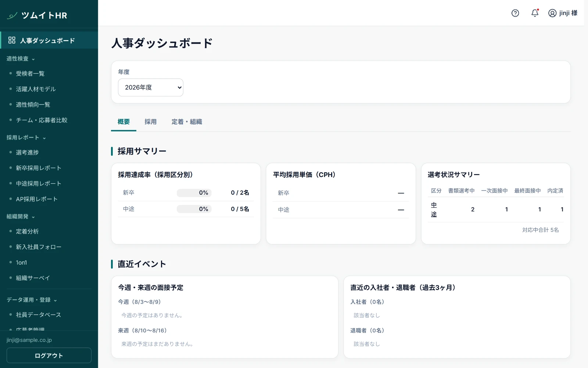Screen dimensions: 588x368
Task: Click the 入社者（0名） label
Action: (x=367, y=302)
